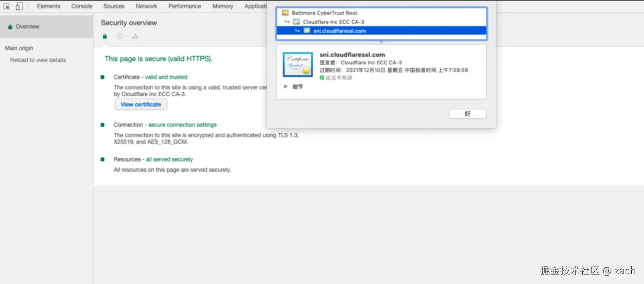Viewport: 644px width, 284px height.
Task: Click the bold sni.cloudflaressl.com certificate title
Action: pyautogui.click(x=352, y=55)
